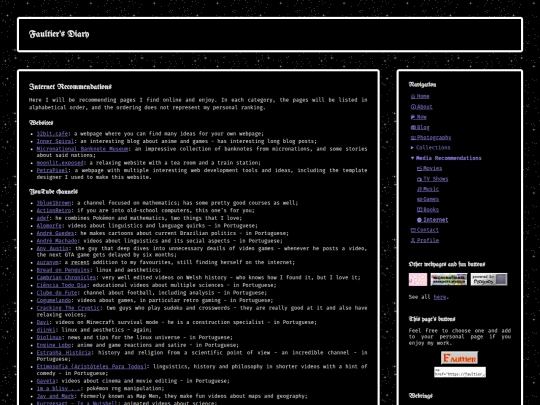Click the Websites section heading
Image resolution: width=540 pixels, height=405 pixels.
coord(41,123)
